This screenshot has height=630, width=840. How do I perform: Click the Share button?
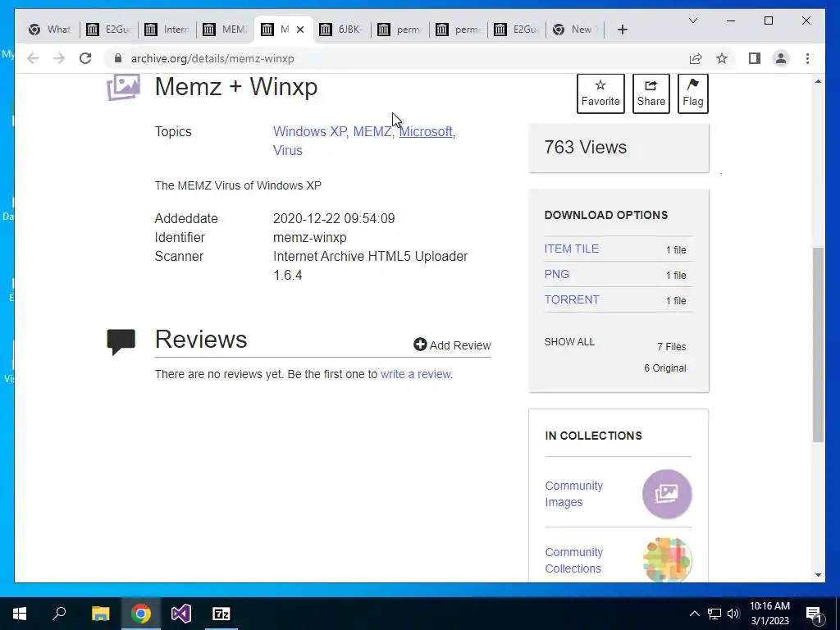click(651, 94)
